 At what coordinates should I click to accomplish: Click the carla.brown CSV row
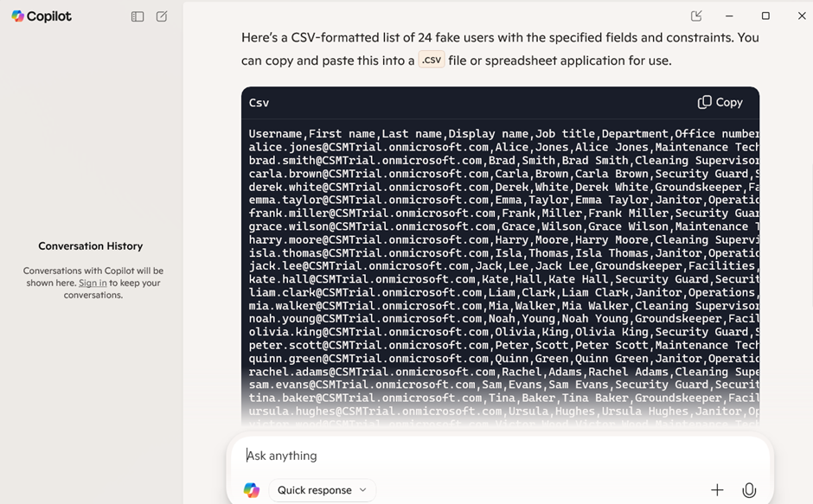pyautogui.click(x=503, y=174)
